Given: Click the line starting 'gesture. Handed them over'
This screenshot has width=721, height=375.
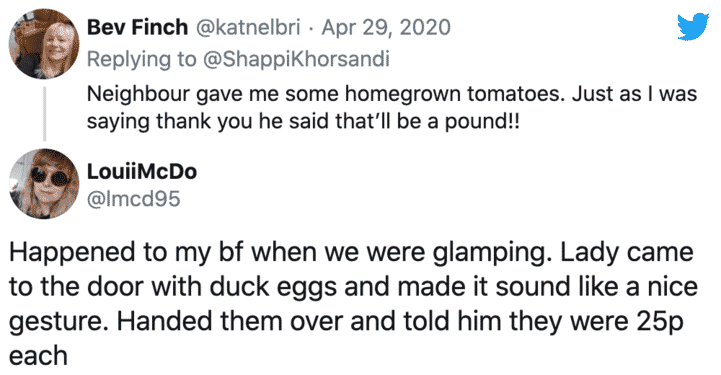Looking at the screenshot, I should point(346,321).
